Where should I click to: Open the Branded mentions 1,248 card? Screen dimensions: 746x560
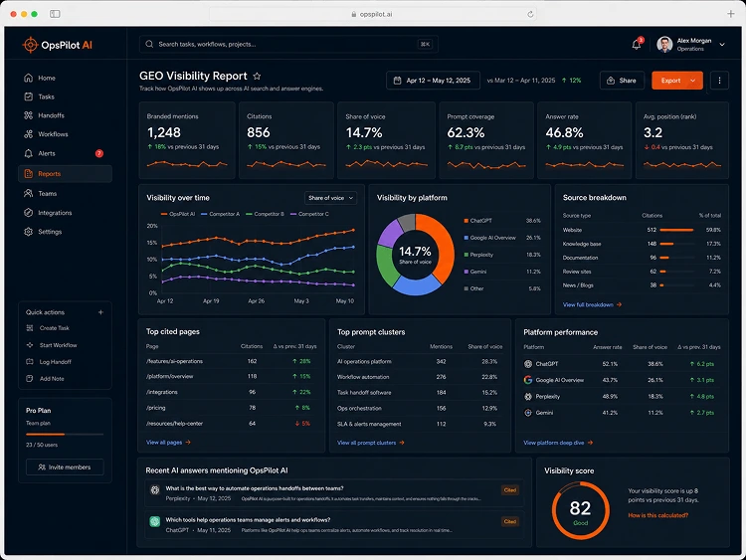pyautogui.click(x=187, y=140)
